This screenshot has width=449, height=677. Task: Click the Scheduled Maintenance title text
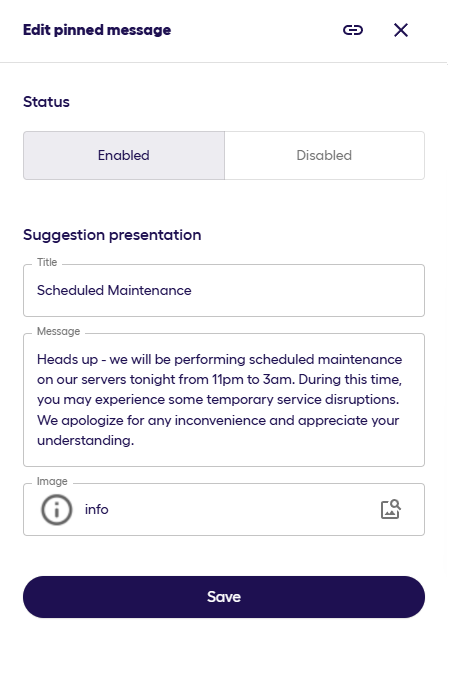pyautogui.click(x=114, y=290)
